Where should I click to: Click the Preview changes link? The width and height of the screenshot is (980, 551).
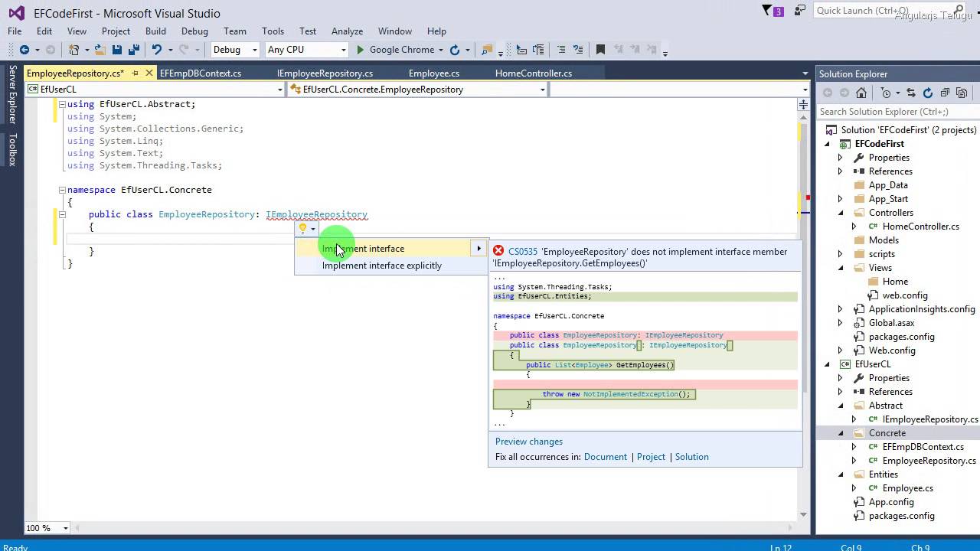coord(529,442)
